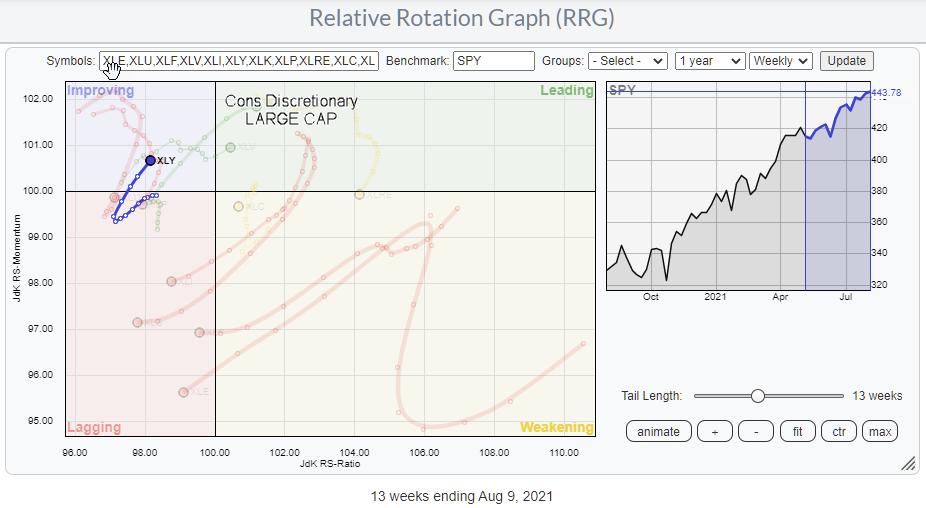Select the XLRE marker on the graph
Image resolution: width=926 pixels, height=508 pixels.
tap(359, 195)
